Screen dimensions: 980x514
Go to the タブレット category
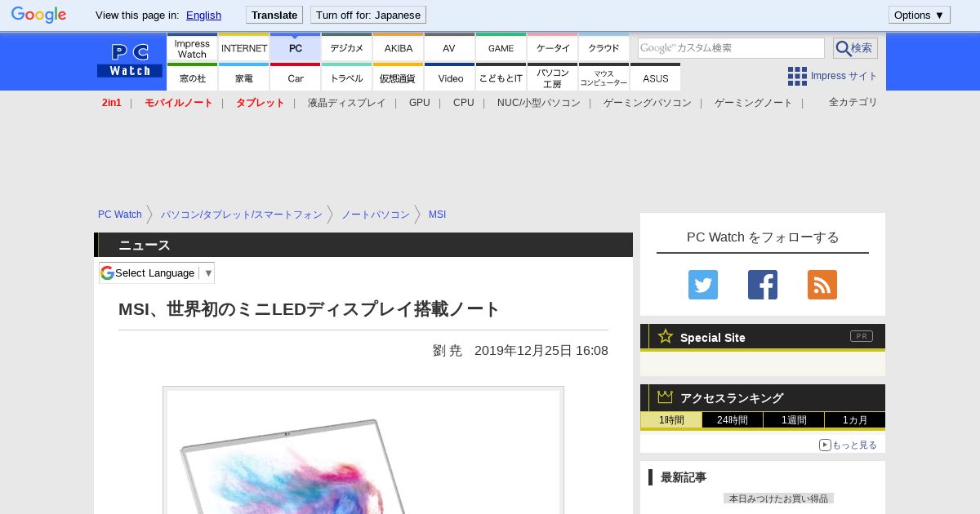click(260, 103)
